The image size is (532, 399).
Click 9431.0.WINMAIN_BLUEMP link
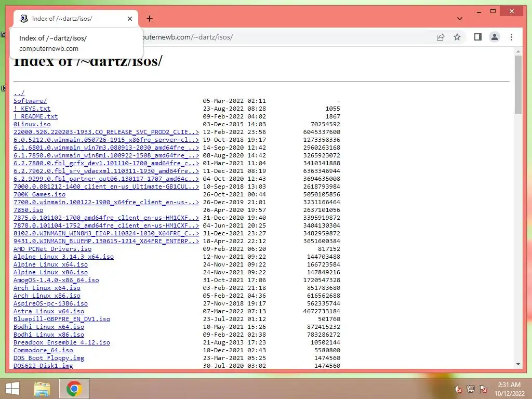106,241
